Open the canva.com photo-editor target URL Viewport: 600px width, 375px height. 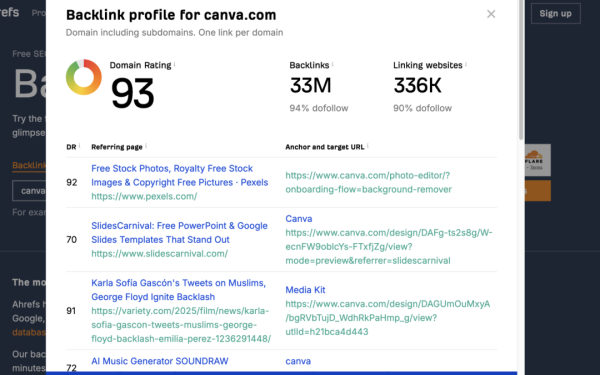point(368,182)
